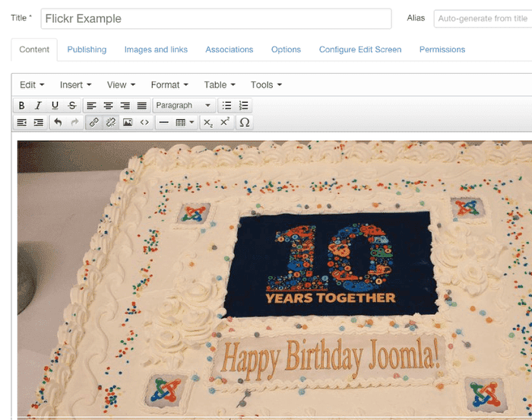Justify text alignment
The image size is (532, 420).
pyautogui.click(x=142, y=106)
